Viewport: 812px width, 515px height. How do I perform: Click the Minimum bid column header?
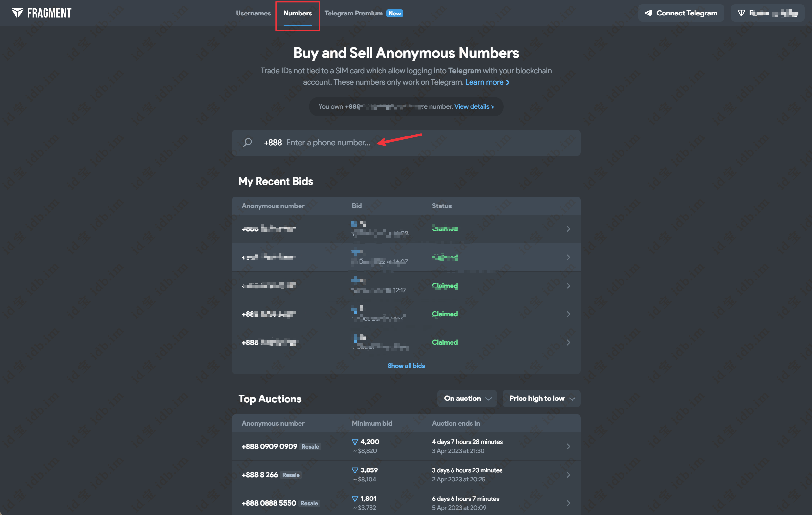click(x=372, y=423)
